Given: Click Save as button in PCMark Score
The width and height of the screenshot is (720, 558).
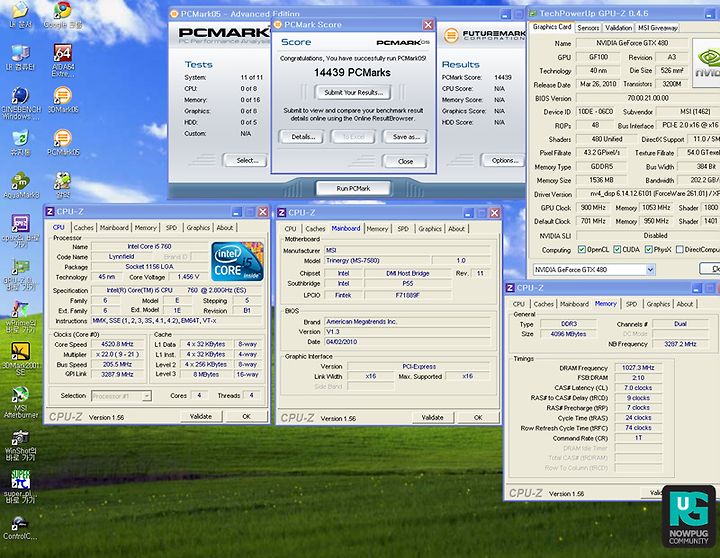Looking at the screenshot, I should point(406,137).
